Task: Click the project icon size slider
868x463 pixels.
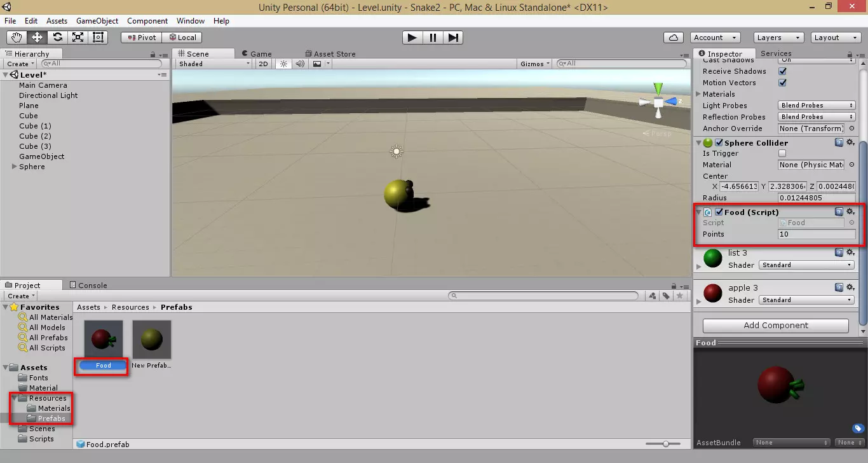Action: pos(666,444)
